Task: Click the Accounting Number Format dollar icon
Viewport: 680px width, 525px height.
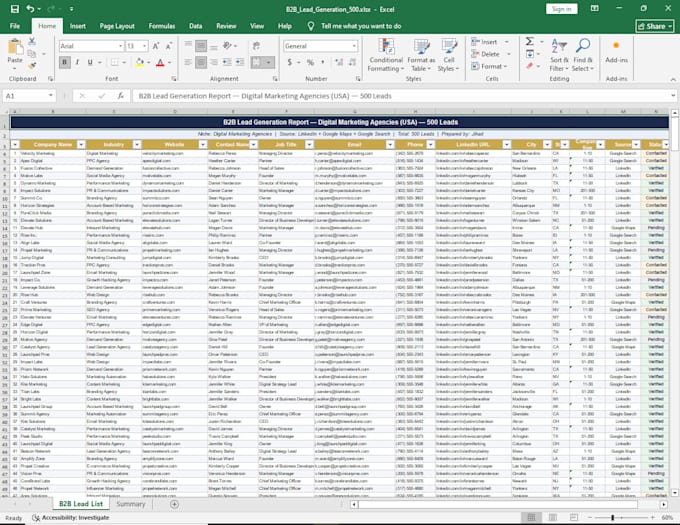Action: tap(289, 62)
